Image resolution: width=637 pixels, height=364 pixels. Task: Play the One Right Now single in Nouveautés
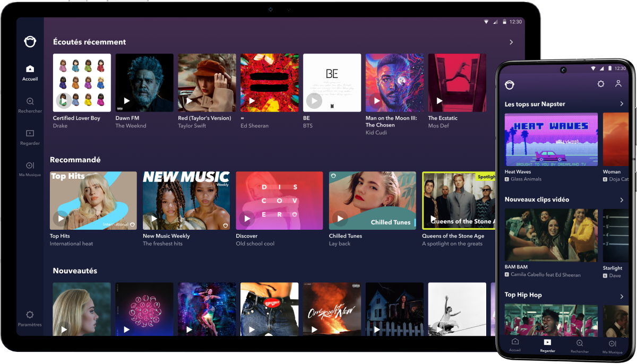314,330
